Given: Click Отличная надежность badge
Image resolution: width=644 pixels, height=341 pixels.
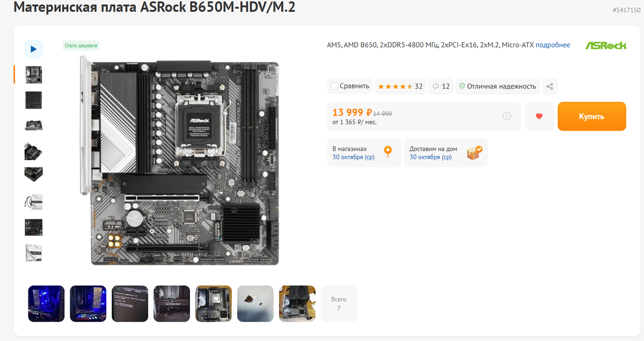Looking at the screenshot, I should [x=497, y=86].
